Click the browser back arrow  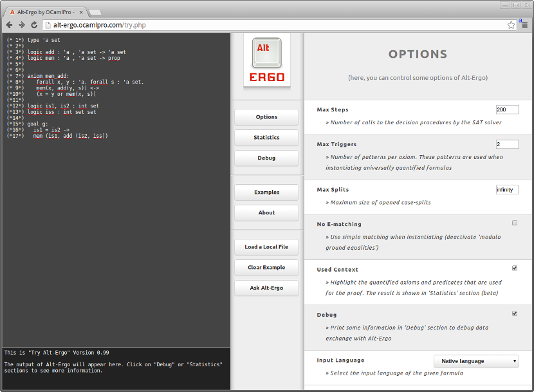pos(9,24)
